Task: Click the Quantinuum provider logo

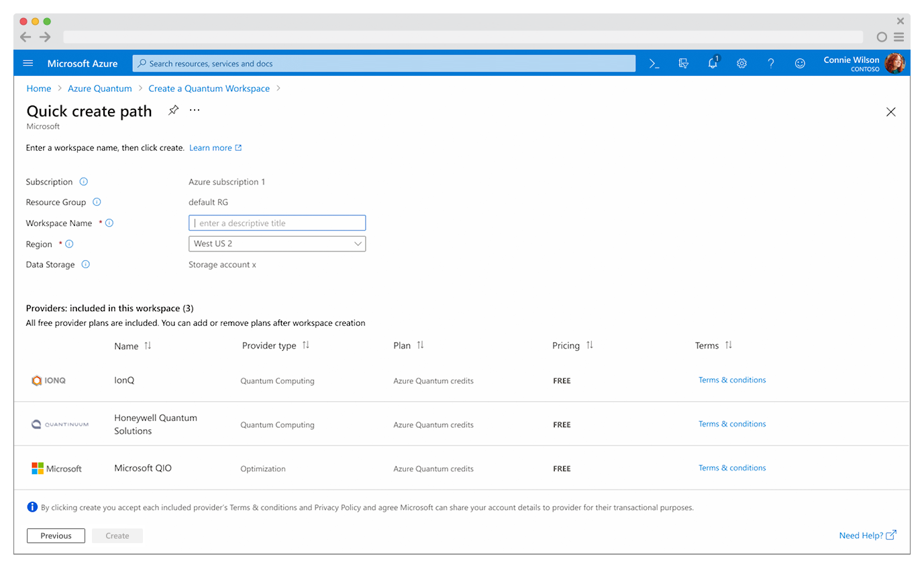Action: [60, 424]
